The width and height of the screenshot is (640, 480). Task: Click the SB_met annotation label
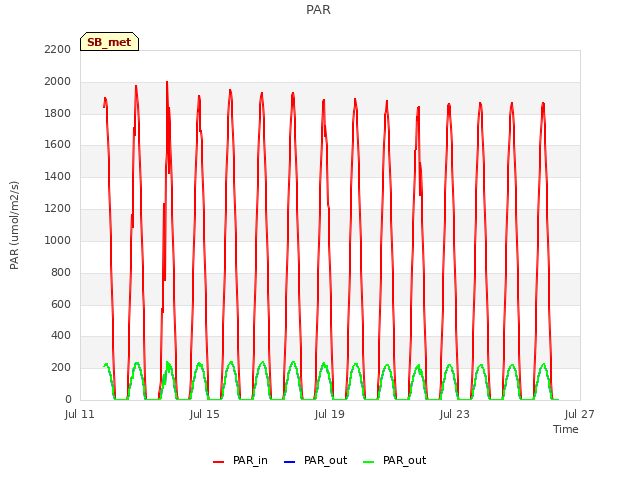(x=109, y=42)
